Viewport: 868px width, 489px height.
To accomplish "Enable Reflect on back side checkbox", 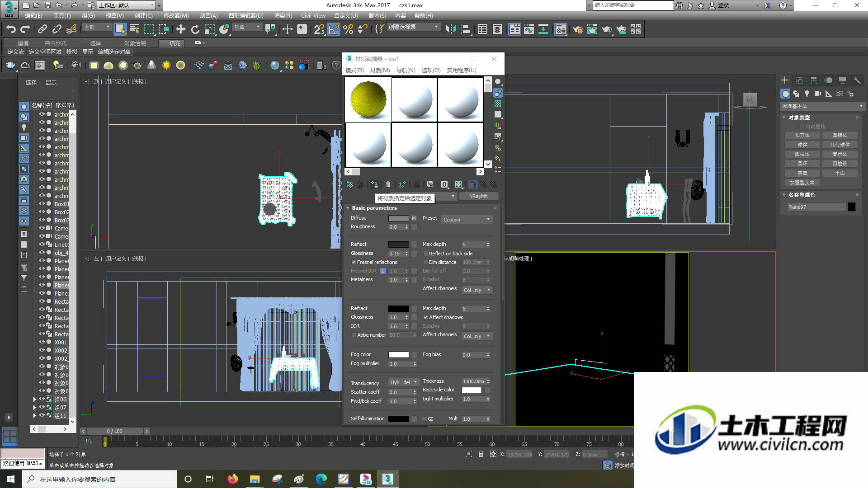I will tap(425, 254).
